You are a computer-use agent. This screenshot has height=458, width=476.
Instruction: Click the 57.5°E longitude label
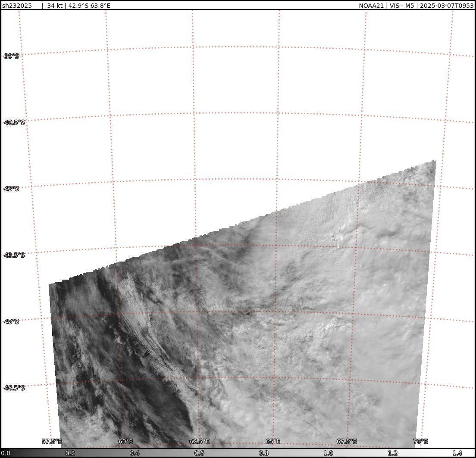pos(52,441)
